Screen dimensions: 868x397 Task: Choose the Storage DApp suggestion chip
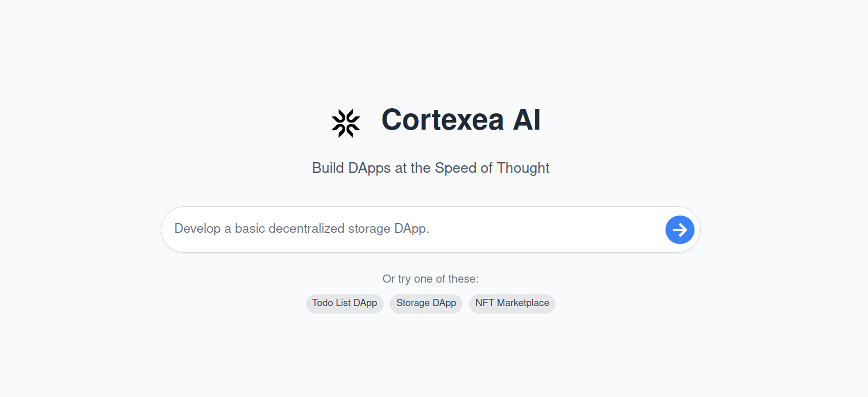pyautogui.click(x=426, y=303)
